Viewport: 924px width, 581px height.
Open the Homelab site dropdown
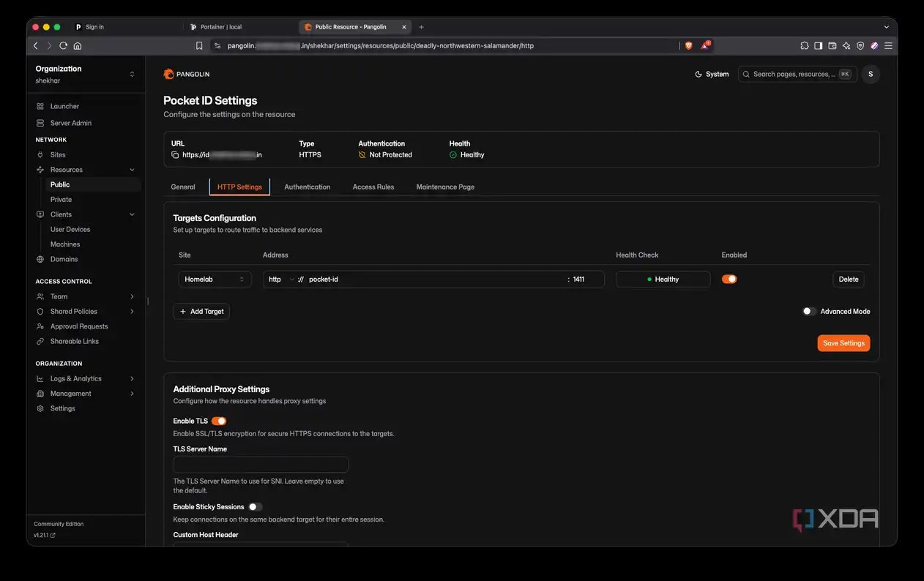[215, 279]
